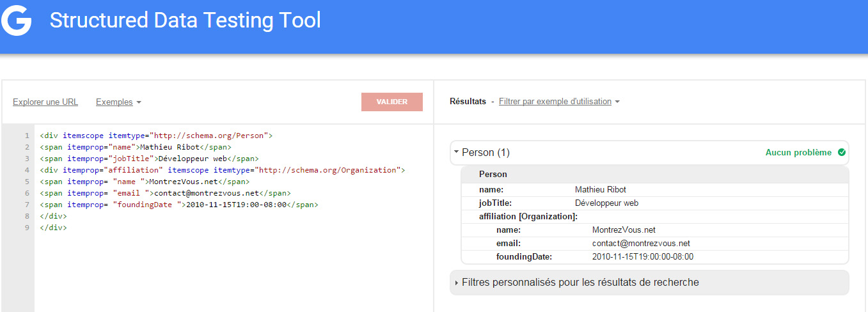Click the Aucun problème status text
This screenshot has width=868, height=312.
coord(798,153)
